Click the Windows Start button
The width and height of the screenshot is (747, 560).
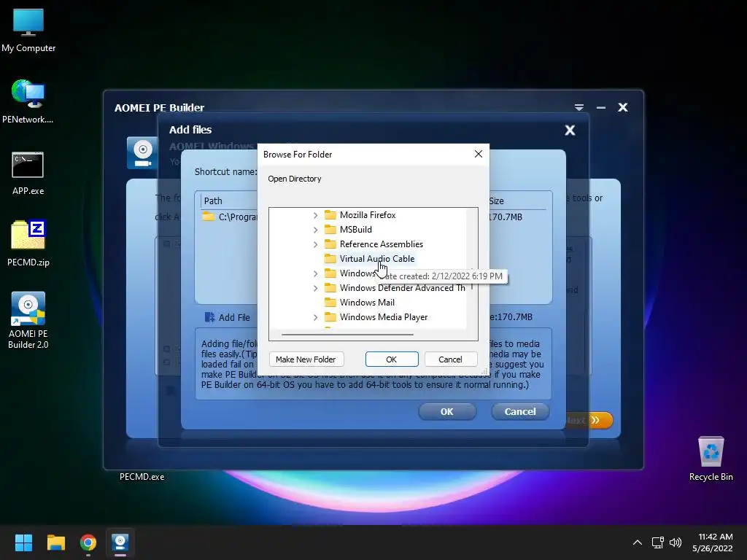pos(23,542)
